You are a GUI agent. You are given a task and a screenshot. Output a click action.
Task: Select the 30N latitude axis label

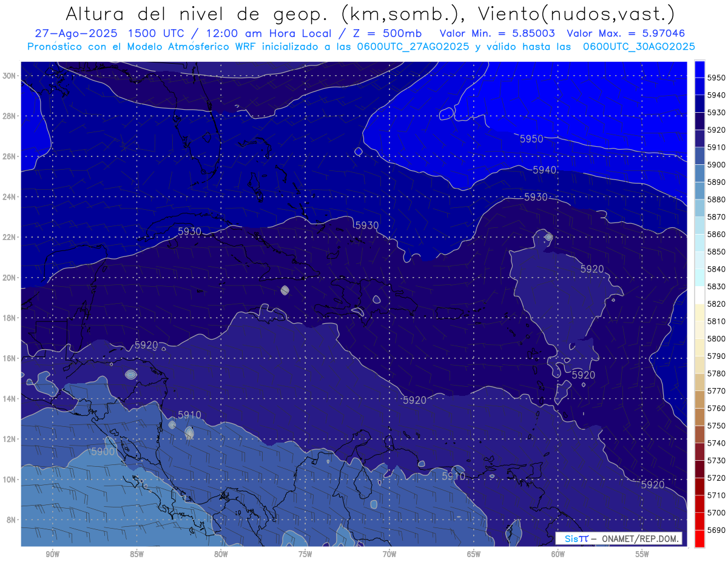tap(9, 76)
